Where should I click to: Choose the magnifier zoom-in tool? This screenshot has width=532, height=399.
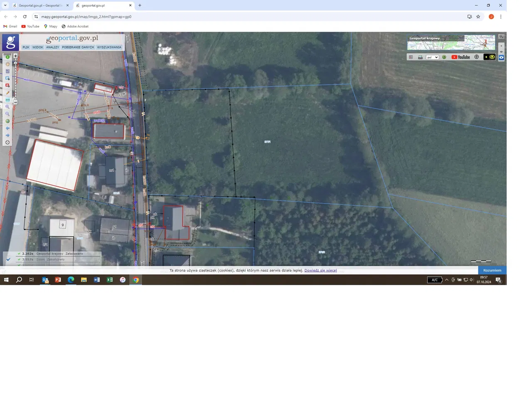point(7,107)
